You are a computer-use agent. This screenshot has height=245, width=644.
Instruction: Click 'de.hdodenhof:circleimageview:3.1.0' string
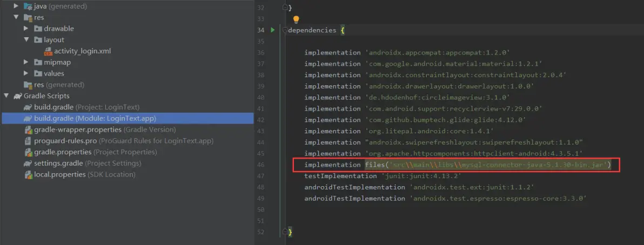tap(438, 97)
